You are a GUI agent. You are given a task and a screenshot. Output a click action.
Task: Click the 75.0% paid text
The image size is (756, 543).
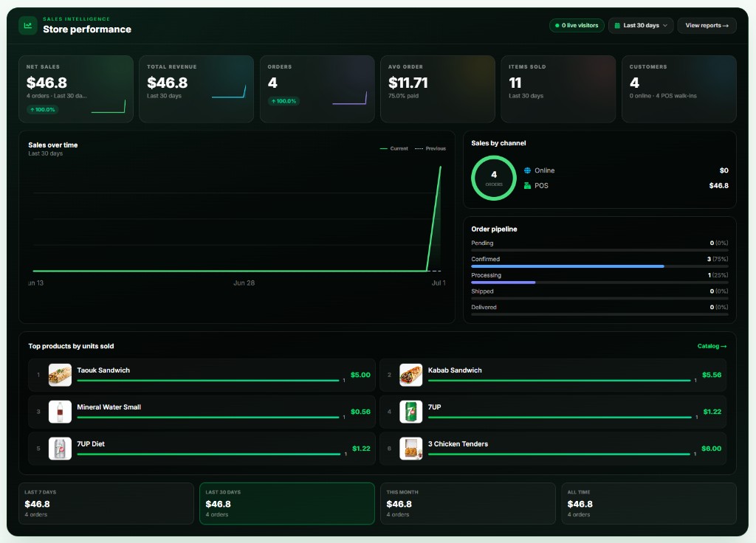pos(403,96)
